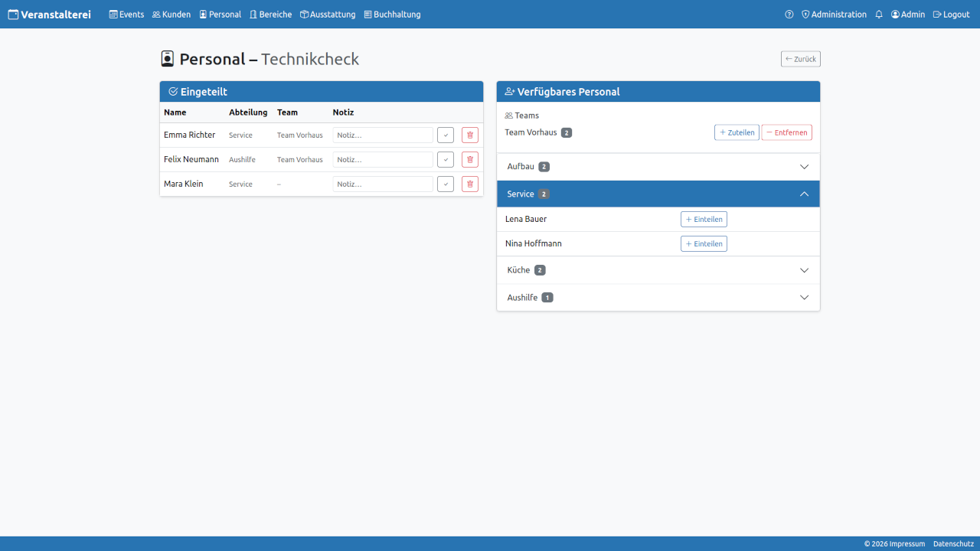Click the Nina Hoffmann name
980x551 pixels.
534,244
